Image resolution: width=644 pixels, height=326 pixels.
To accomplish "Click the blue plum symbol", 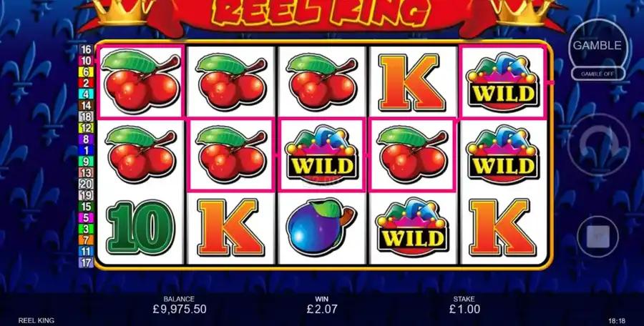I will pos(321,227).
